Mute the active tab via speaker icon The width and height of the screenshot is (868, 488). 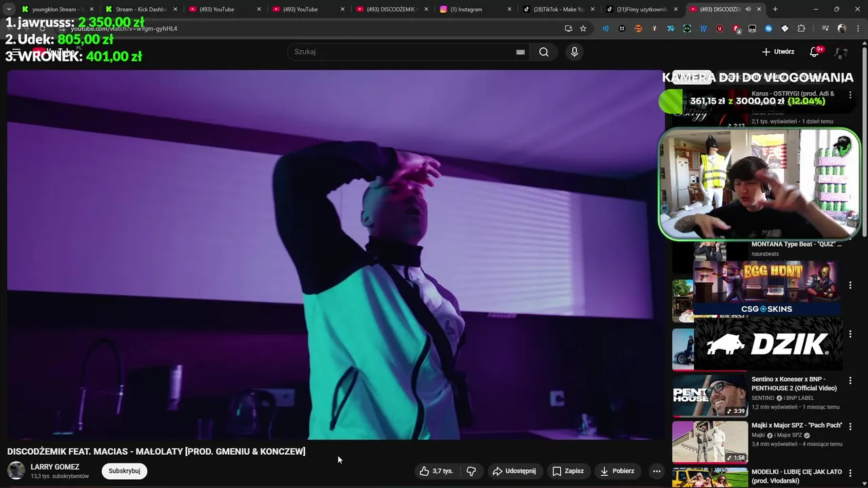748,9
